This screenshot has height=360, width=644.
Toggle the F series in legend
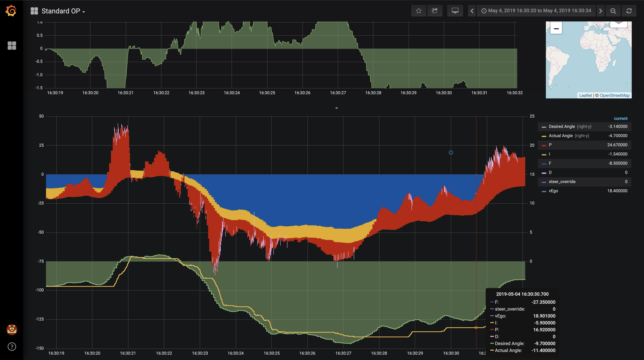tap(550, 163)
